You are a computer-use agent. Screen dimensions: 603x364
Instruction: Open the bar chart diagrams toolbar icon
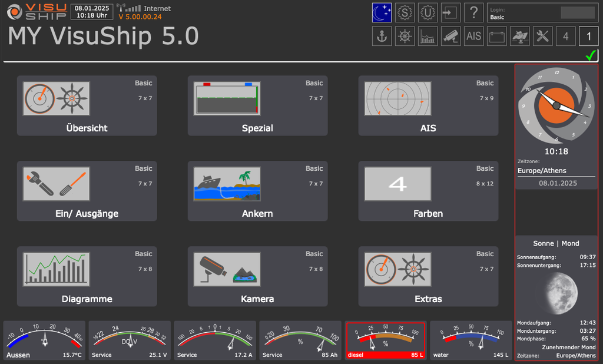pos(428,36)
